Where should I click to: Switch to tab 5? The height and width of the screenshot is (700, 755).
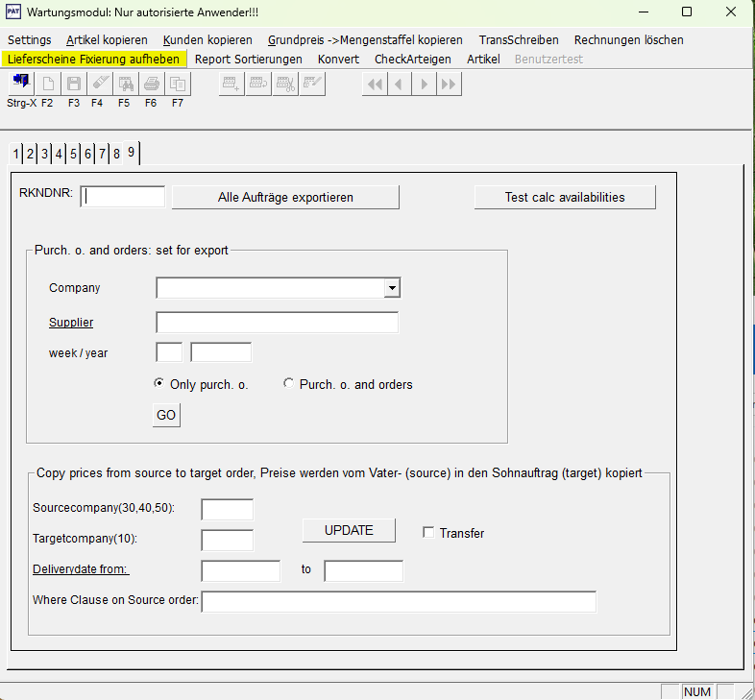tap(73, 154)
